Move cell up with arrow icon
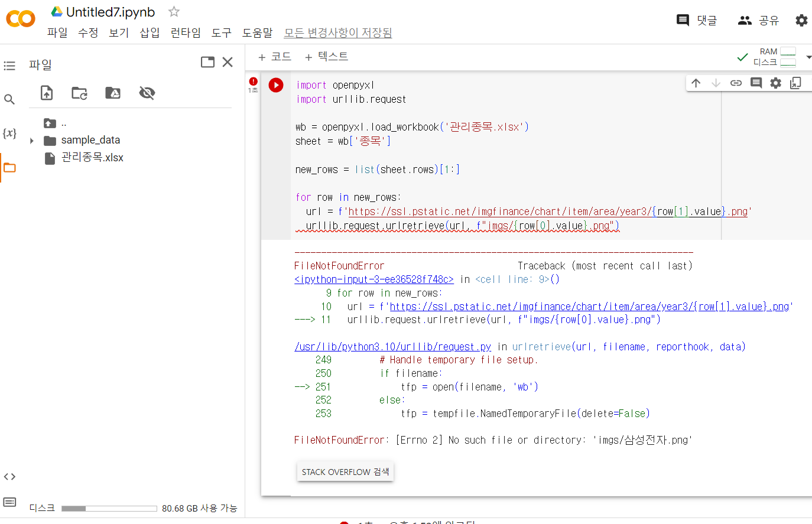The height and width of the screenshot is (524, 812). click(x=696, y=83)
